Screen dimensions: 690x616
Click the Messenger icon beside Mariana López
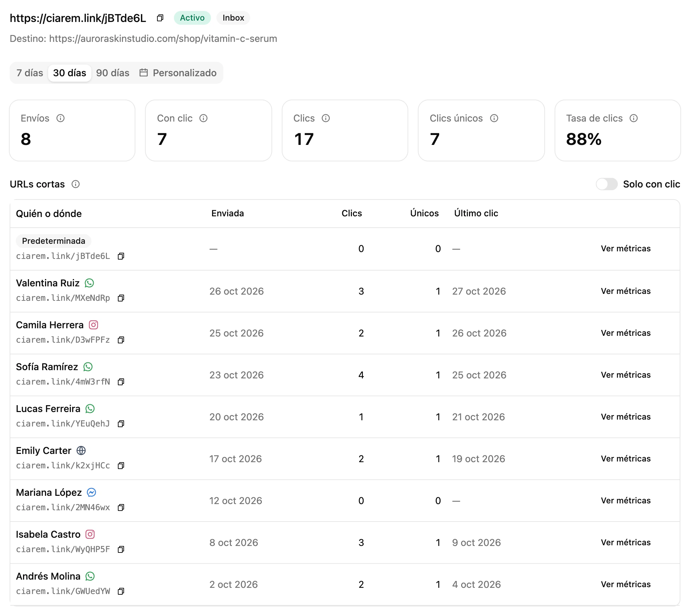pos(91,492)
